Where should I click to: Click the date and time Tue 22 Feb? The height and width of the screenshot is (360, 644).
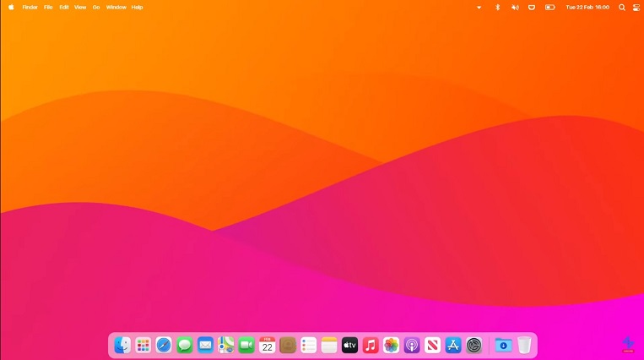pos(587,7)
